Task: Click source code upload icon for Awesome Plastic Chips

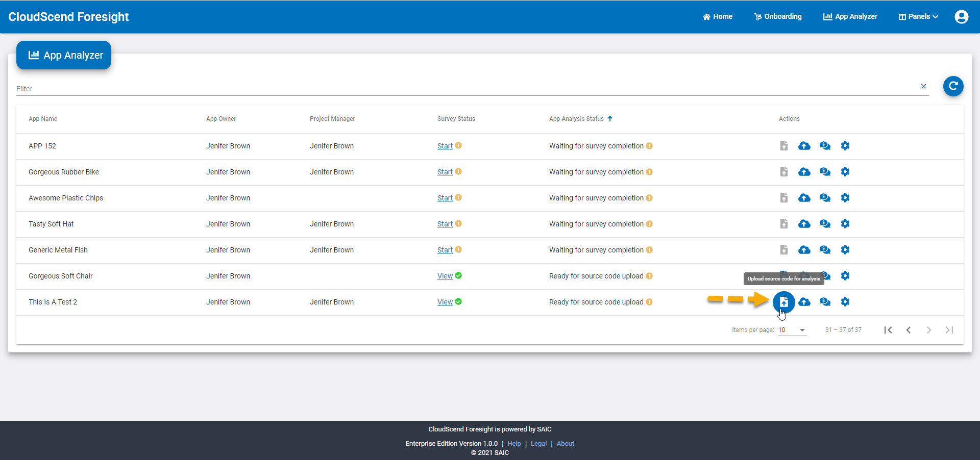Action: click(783, 198)
